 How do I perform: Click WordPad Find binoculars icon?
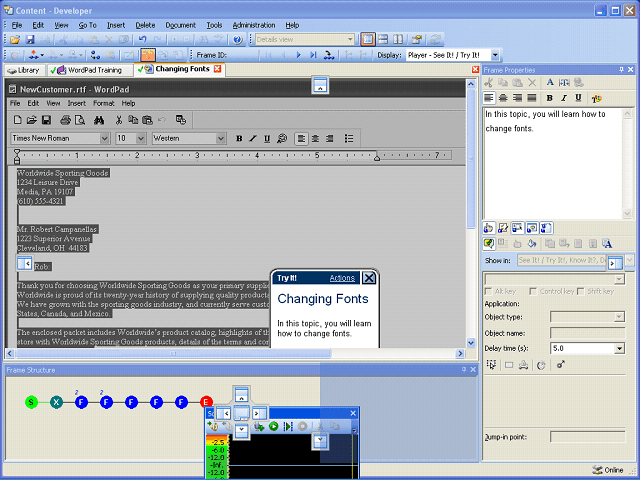tap(99, 120)
